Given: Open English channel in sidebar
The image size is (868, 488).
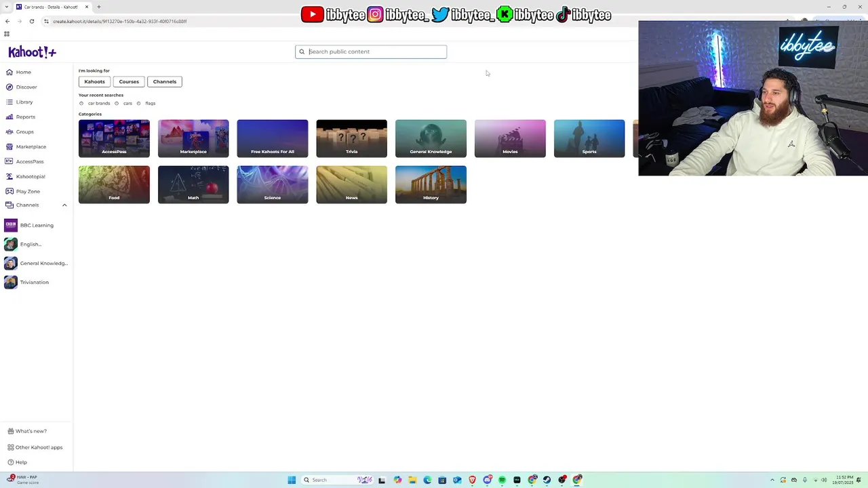Looking at the screenshot, I should [x=23, y=244].
